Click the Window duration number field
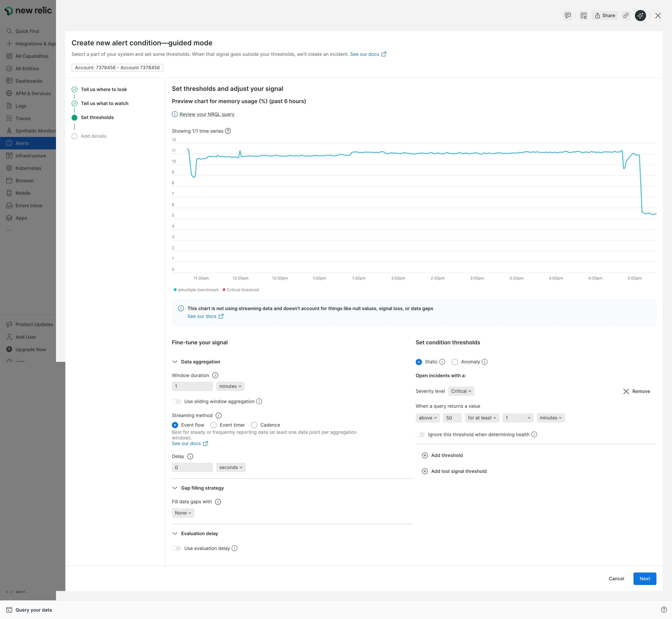The width and height of the screenshot is (672, 619). tap(192, 386)
